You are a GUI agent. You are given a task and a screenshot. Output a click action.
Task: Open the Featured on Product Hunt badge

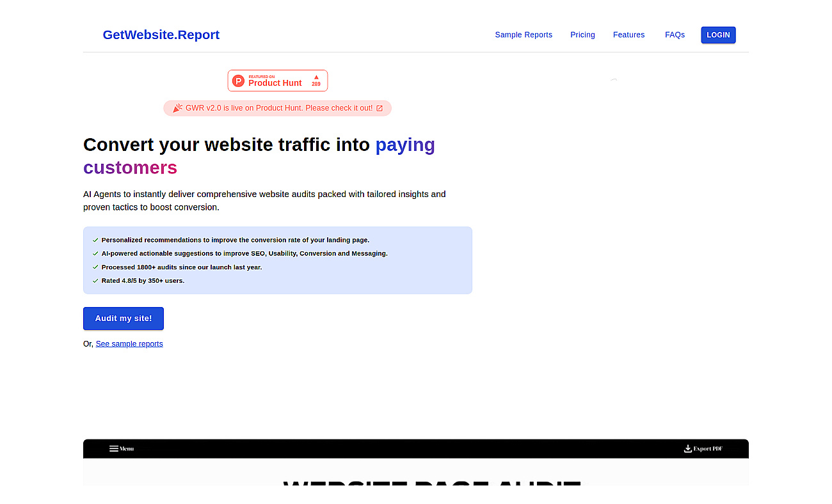coord(278,81)
